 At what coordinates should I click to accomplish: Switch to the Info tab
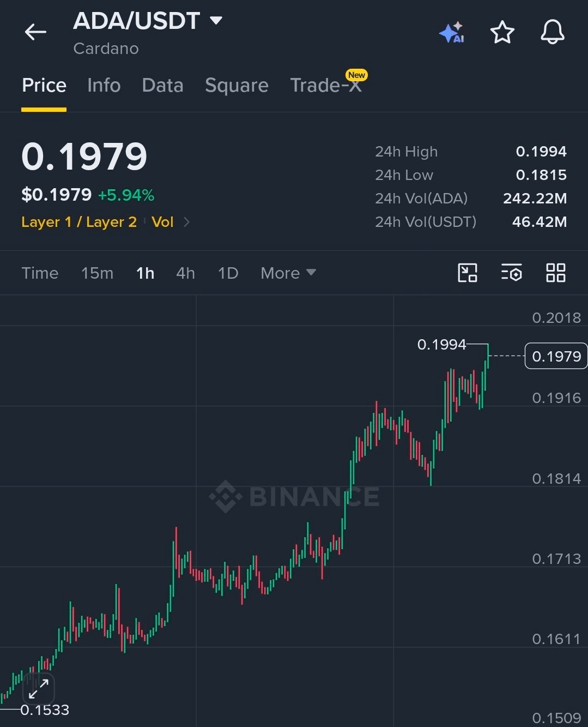[x=104, y=85]
